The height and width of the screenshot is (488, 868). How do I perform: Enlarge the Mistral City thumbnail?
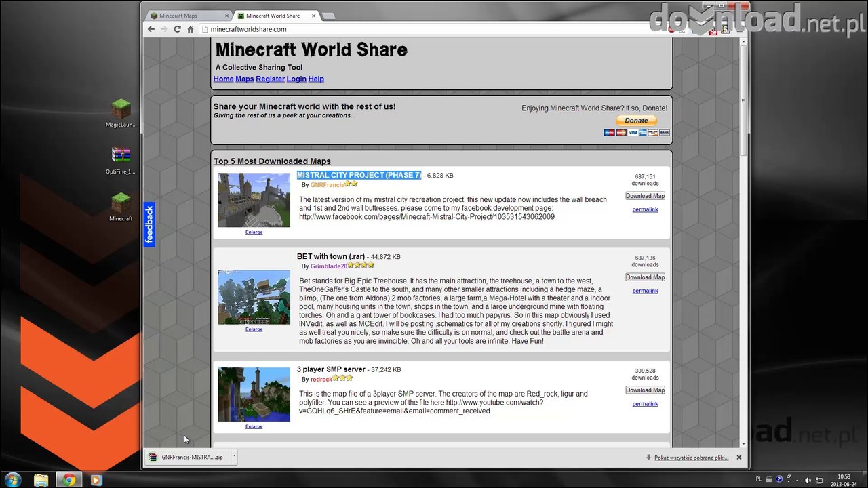click(254, 232)
